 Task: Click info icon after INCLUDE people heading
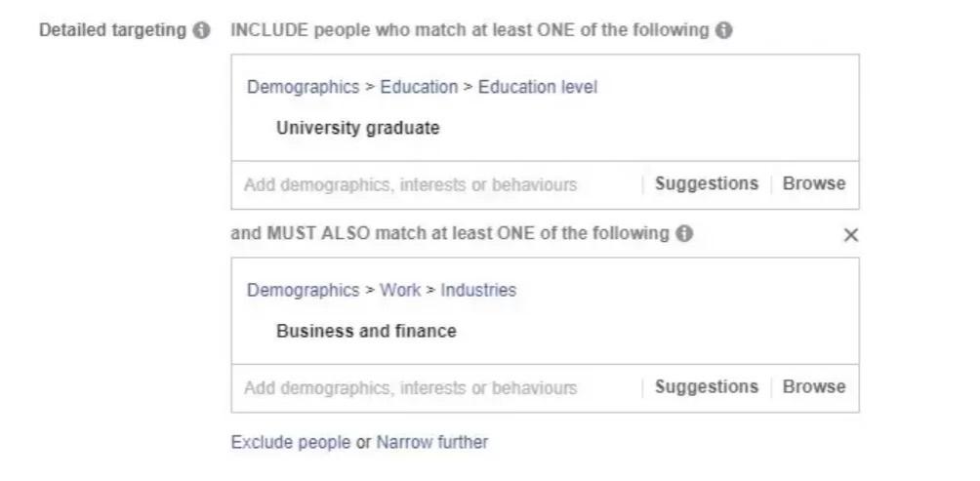723,30
